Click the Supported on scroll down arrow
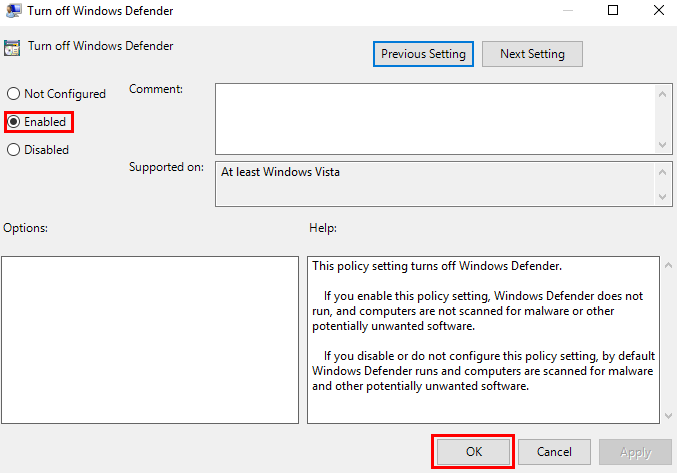 click(662, 197)
